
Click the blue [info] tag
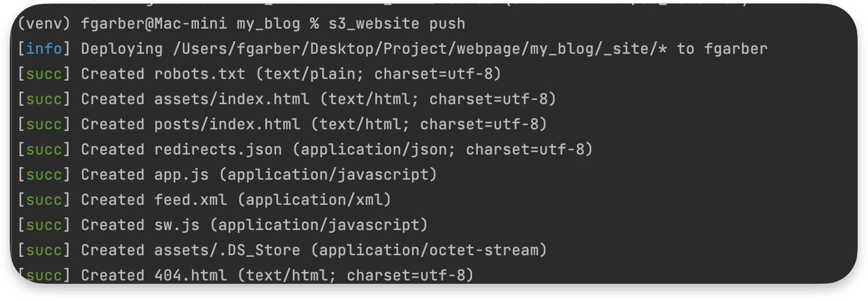click(44, 49)
